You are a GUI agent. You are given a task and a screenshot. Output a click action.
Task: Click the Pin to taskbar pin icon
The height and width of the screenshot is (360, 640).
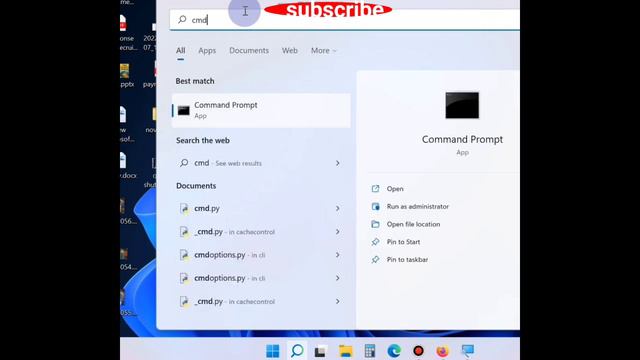(x=375, y=260)
